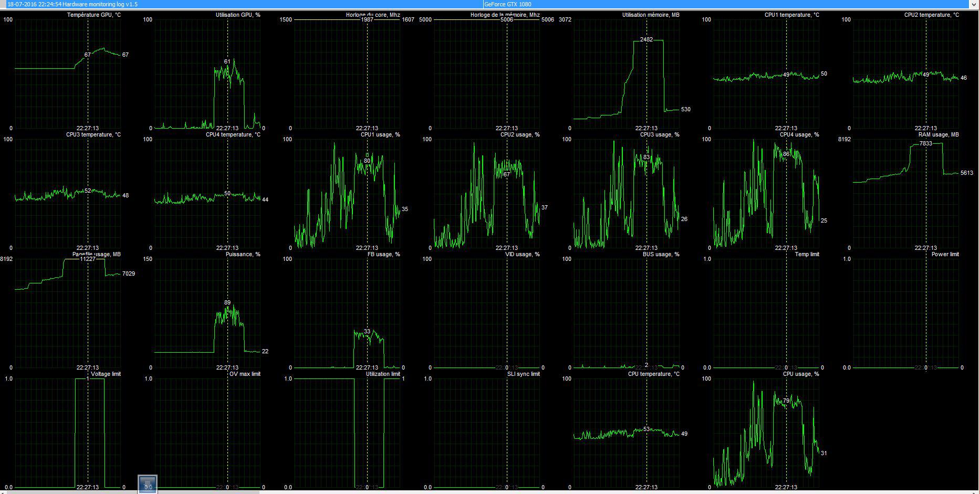Click the VID usage, % title

click(523, 254)
